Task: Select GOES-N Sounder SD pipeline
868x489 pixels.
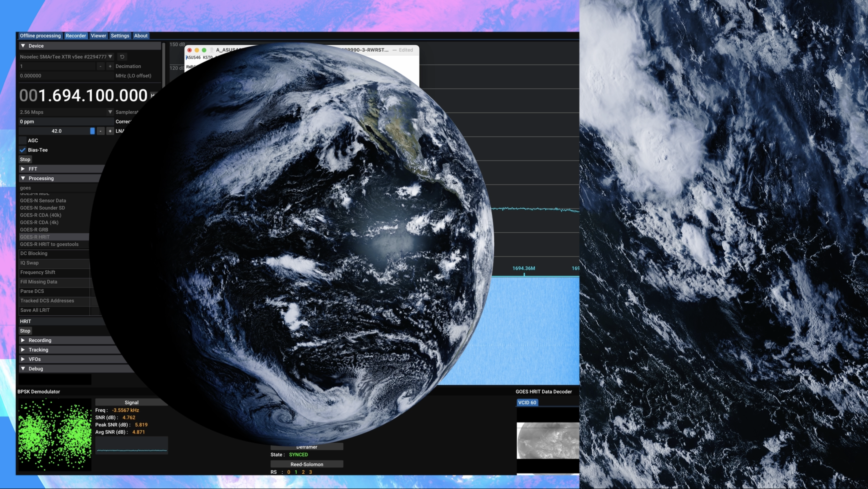Action: (42, 208)
